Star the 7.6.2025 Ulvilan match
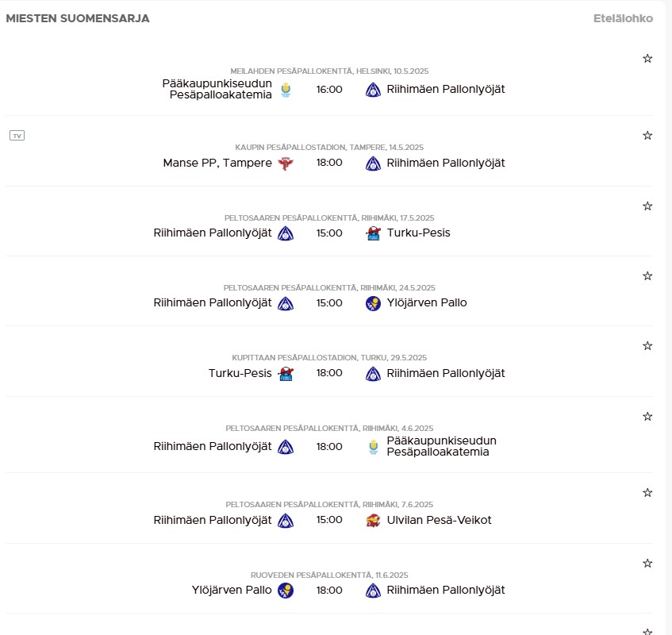The image size is (672, 635). point(647,493)
